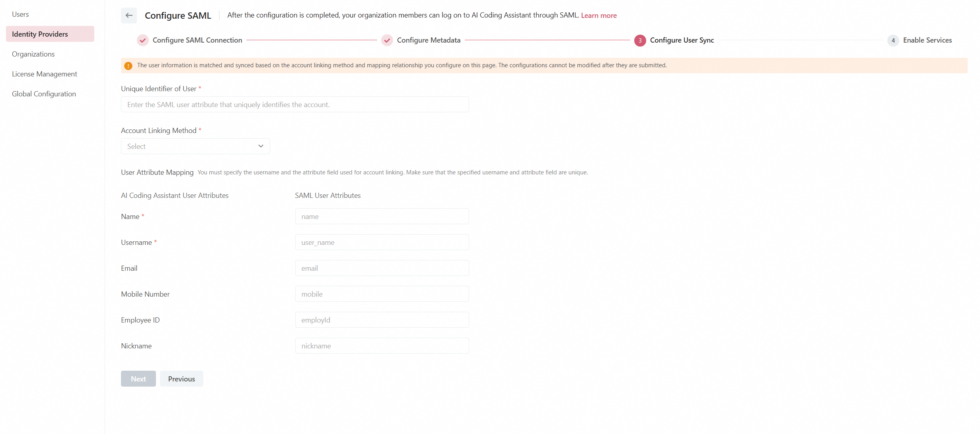Click the orange warning icon in banner
Image resolution: width=980 pixels, height=434 pixels.
128,66
